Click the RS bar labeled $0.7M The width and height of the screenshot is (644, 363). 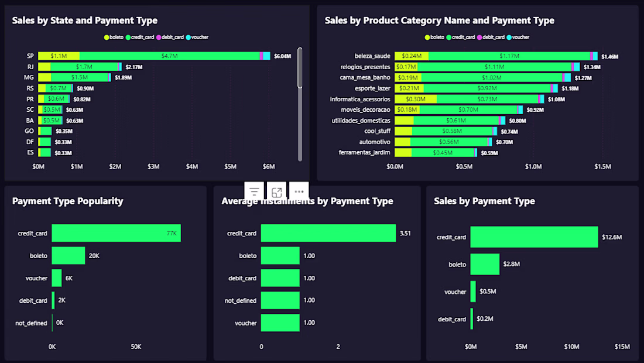pos(59,88)
